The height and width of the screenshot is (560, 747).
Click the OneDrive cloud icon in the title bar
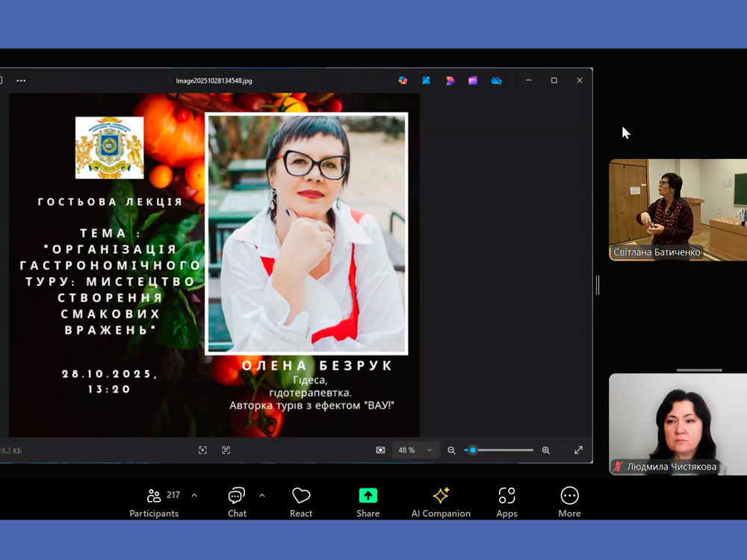[496, 81]
